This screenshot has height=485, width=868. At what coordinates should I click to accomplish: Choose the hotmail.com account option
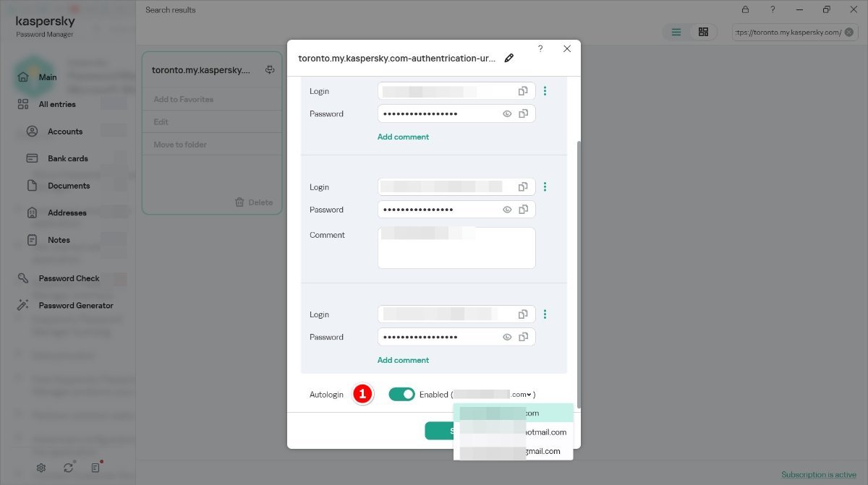coord(514,432)
